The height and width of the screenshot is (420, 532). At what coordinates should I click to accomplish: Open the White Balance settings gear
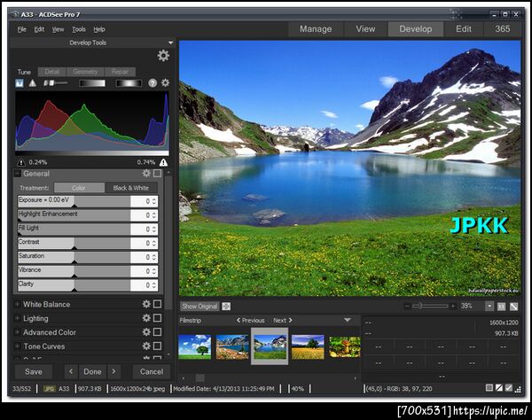146,304
